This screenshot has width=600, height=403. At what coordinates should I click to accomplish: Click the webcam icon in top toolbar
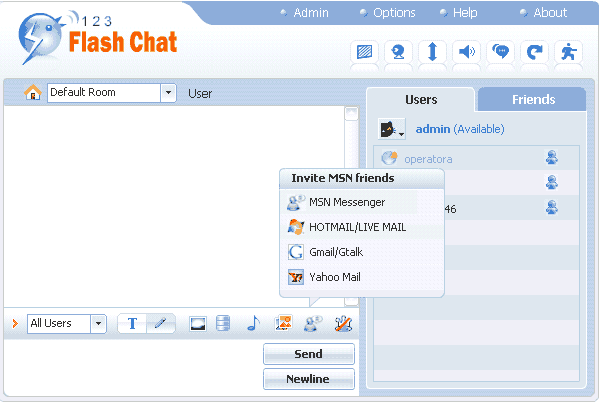coord(398,52)
